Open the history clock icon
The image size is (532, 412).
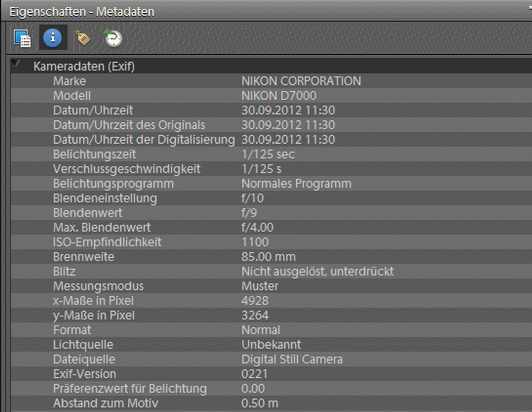coord(112,38)
